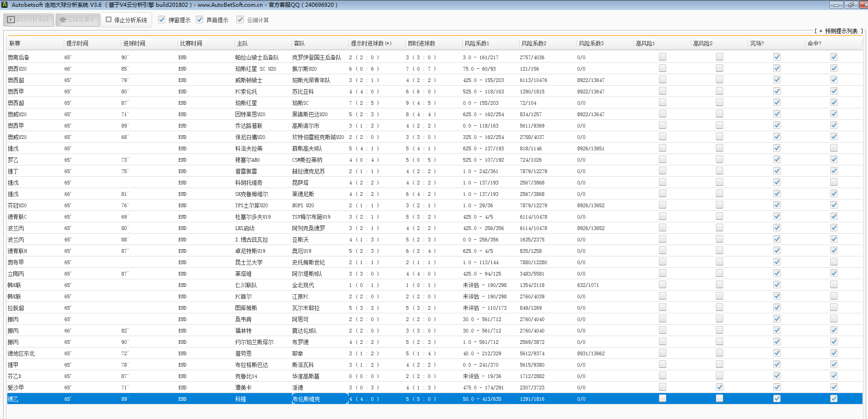Toggle the 云端计算 checkbox
Image resolution: width=868 pixels, height=419 pixels.
240,20
